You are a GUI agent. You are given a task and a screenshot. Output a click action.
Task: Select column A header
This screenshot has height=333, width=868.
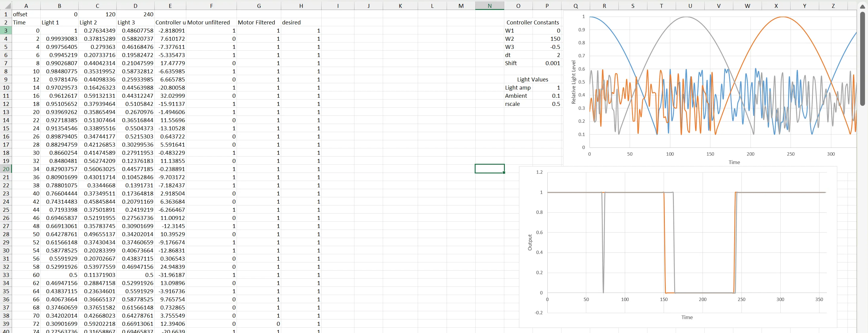pos(26,6)
